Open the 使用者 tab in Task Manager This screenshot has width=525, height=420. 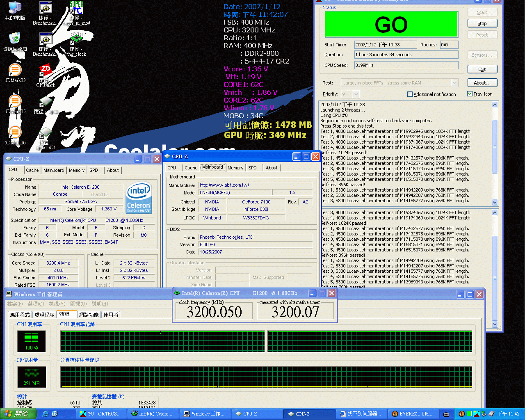(111, 315)
